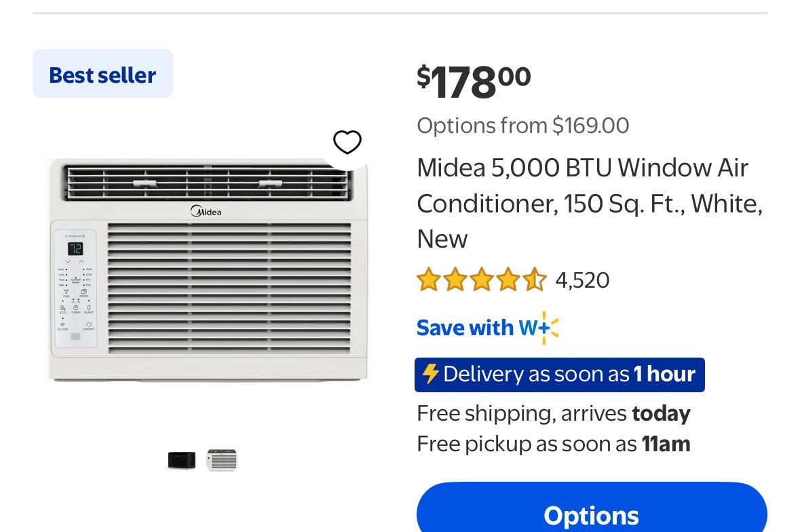Select the white air conditioner variant thumbnail
Viewport: 800px width, 532px height.
[x=222, y=460]
